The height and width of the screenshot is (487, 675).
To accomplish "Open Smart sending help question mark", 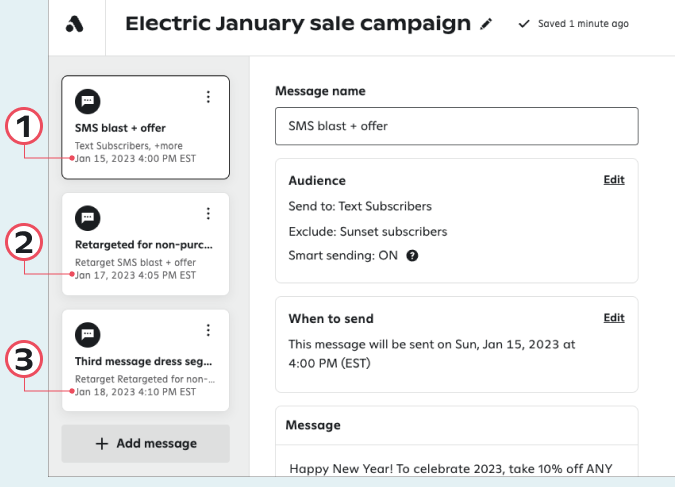I will [x=412, y=256].
